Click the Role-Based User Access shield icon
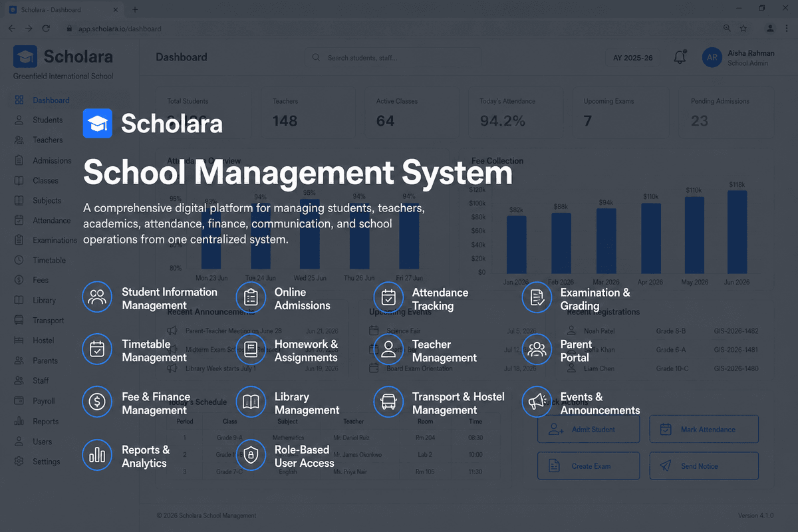 [251, 455]
